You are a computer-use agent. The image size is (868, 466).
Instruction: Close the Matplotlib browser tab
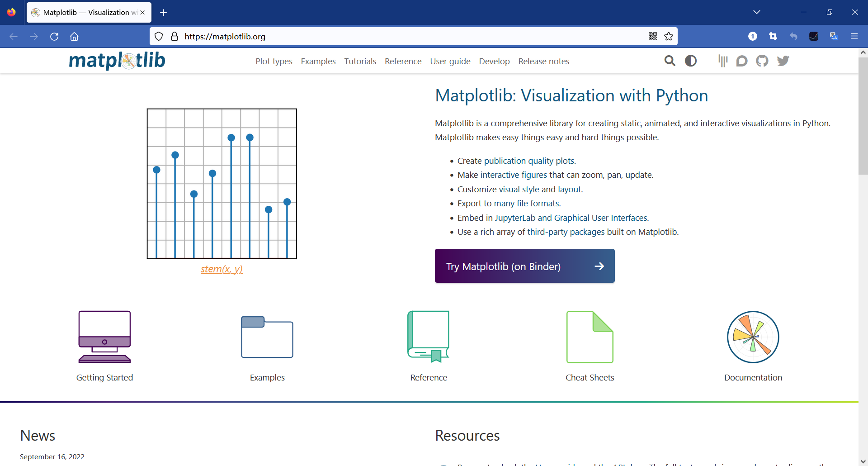(x=142, y=13)
